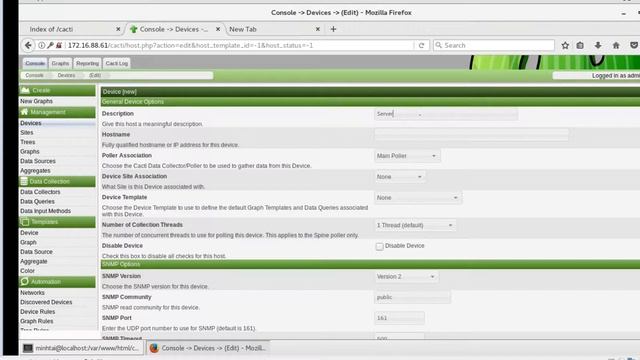
Task: Open the downloads arrow icon
Action: [x=598, y=45]
